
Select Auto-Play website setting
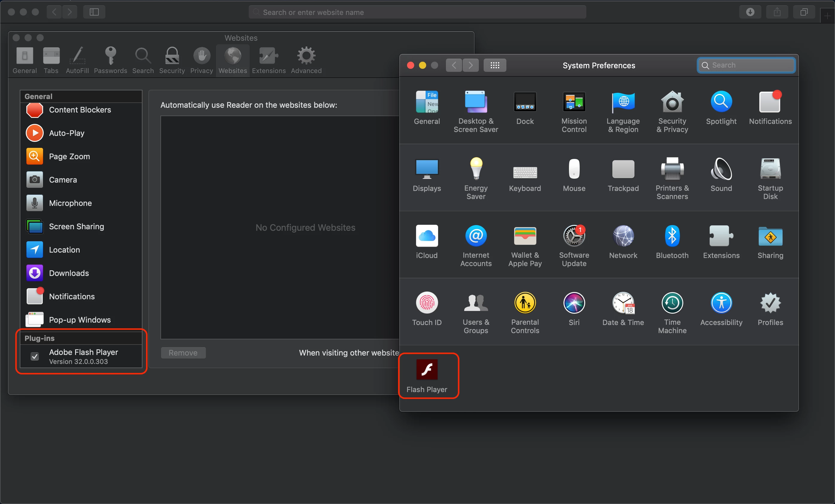pos(66,133)
